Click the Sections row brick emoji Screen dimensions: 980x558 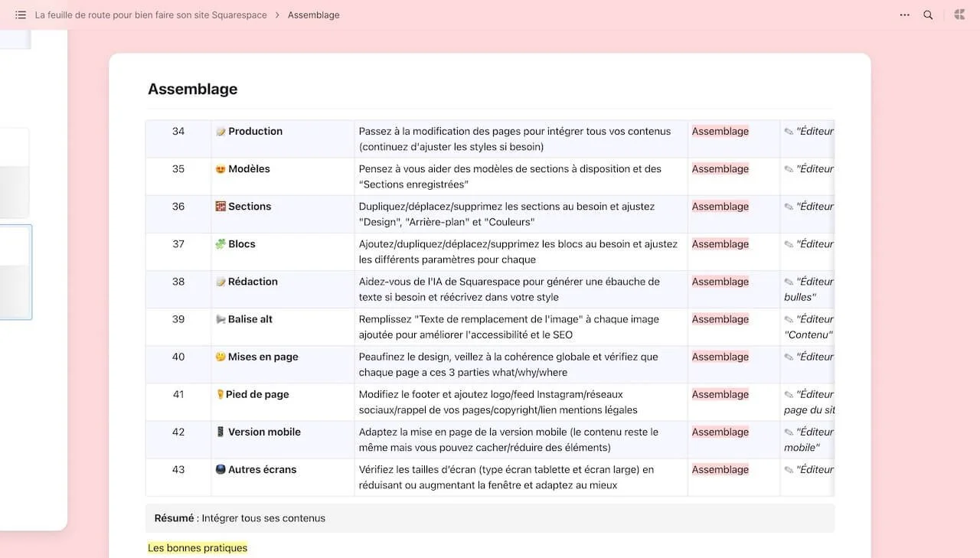[220, 207]
